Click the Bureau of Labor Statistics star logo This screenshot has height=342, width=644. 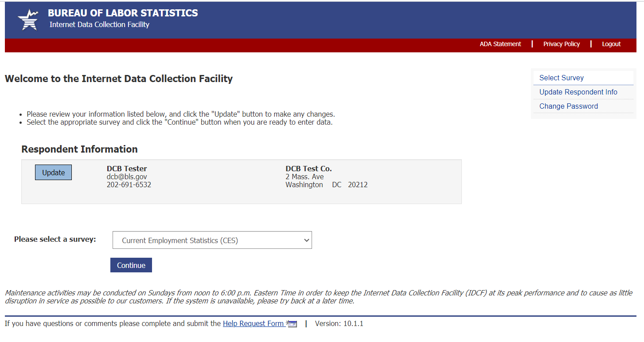pyautogui.click(x=27, y=20)
